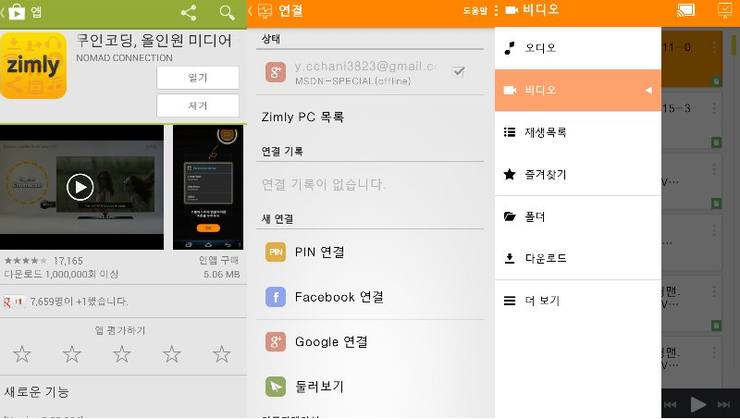
Task: Click the Zimly app logo
Action: (x=33, y=66)
